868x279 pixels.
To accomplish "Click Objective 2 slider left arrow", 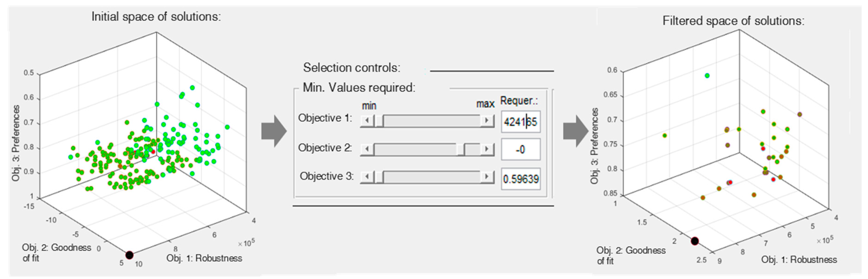I will pyautogui.click(x=367, y=149).
